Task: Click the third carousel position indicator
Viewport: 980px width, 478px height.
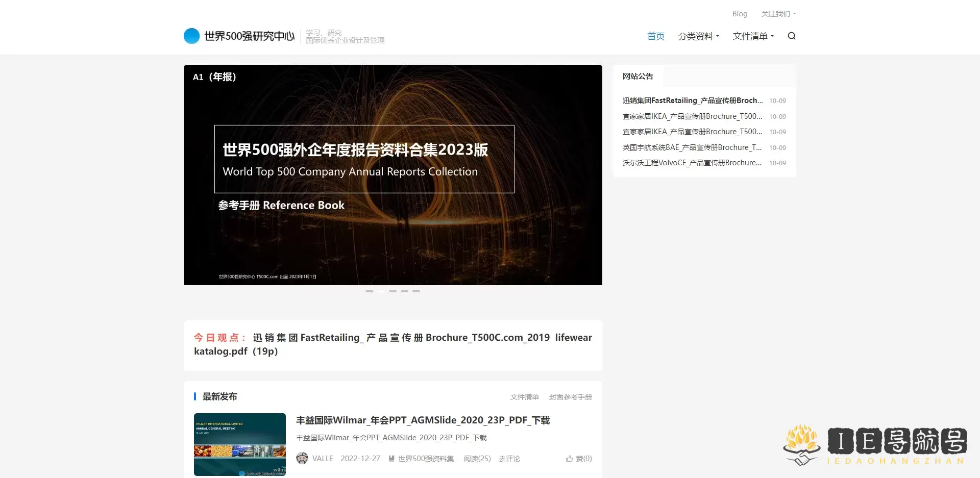Action: 393,291
